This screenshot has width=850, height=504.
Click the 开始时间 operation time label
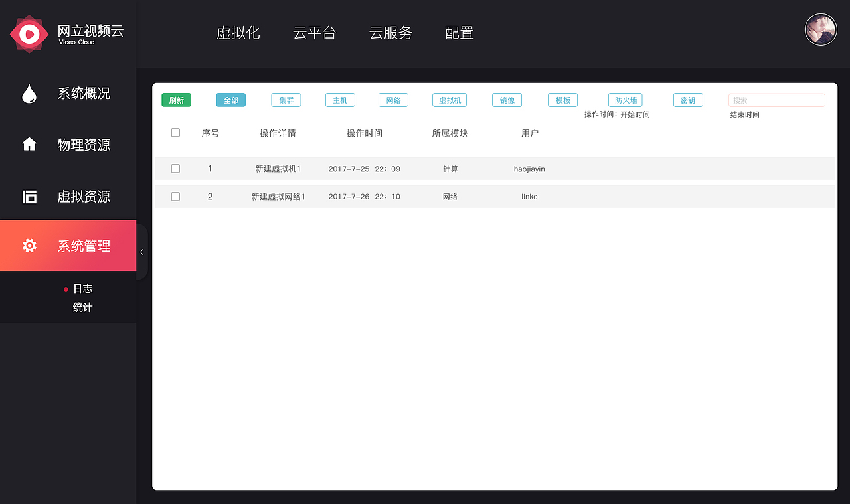pos(635,115)
